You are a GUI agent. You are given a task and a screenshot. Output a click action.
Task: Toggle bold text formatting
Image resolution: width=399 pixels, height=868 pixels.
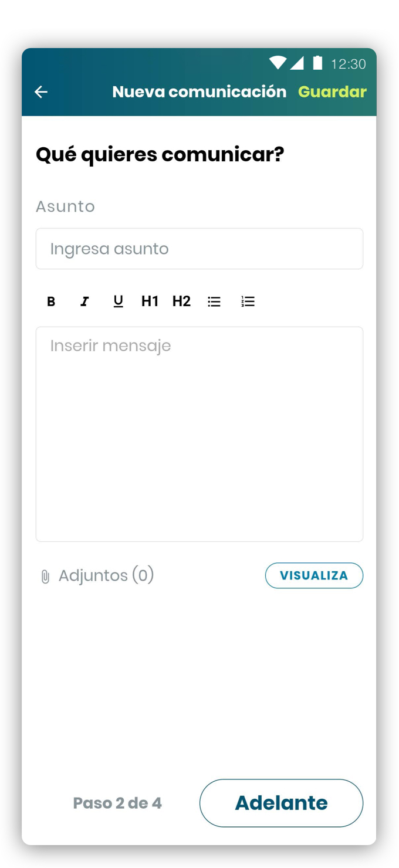(51, 301)
